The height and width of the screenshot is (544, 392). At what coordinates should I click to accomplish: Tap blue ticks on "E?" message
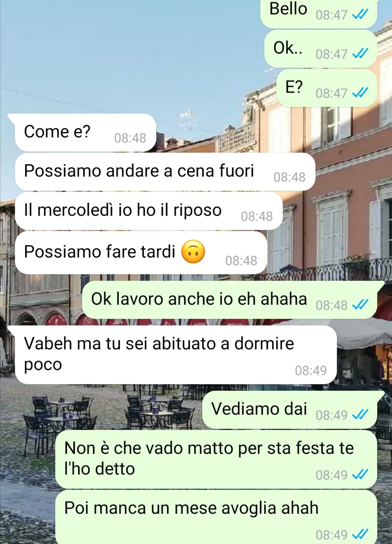tap(360, 93)
